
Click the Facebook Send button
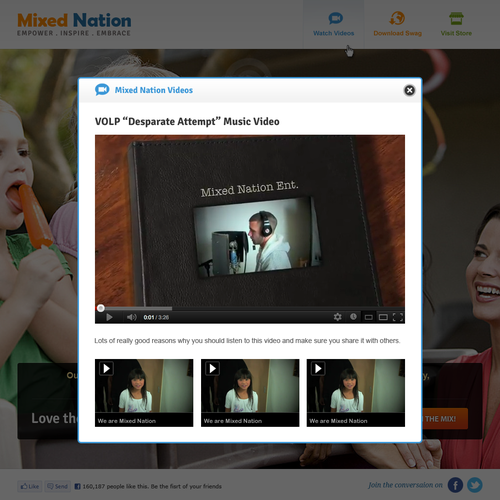click(x=57, y=486)
